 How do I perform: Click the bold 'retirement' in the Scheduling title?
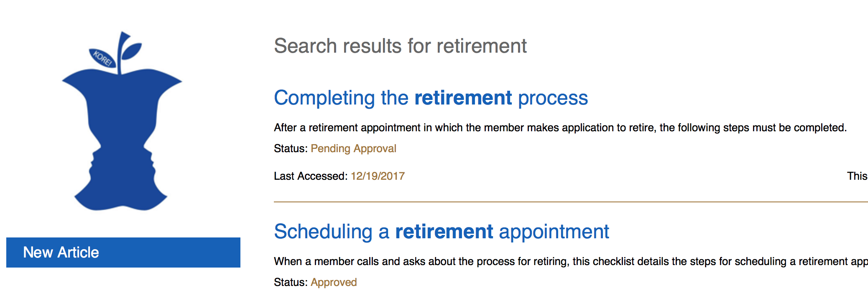[x=444, y=232]
